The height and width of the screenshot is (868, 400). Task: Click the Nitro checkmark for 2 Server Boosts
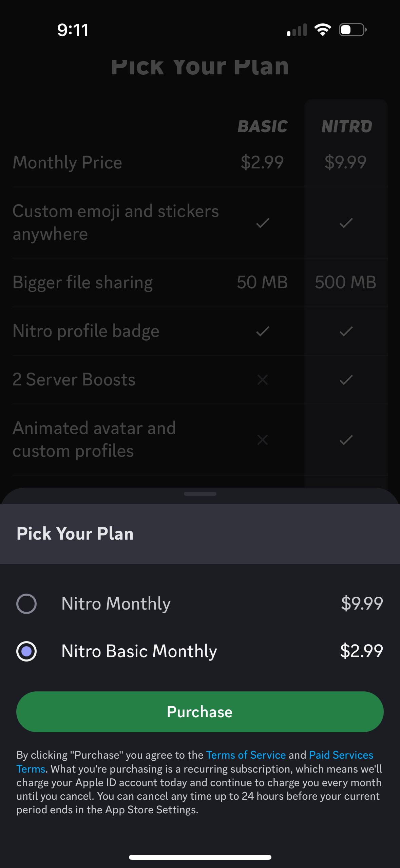click(346, 380)
